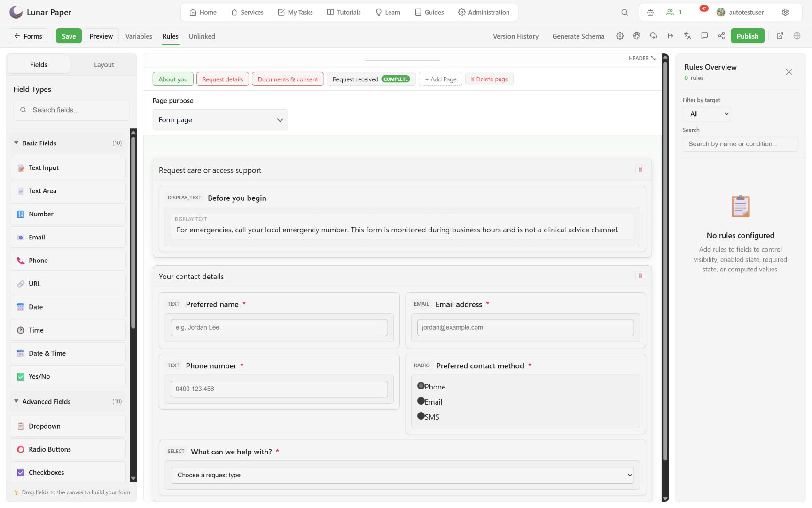Open the Unlinked tab
Viewport: 812px width, 508px height.
pyautogui.click(x=202, y=36)
